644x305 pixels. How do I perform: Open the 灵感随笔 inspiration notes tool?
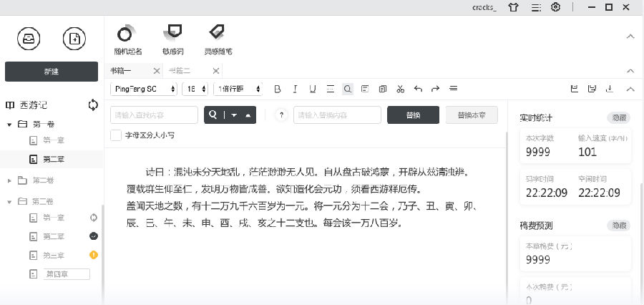click(218, 39)
